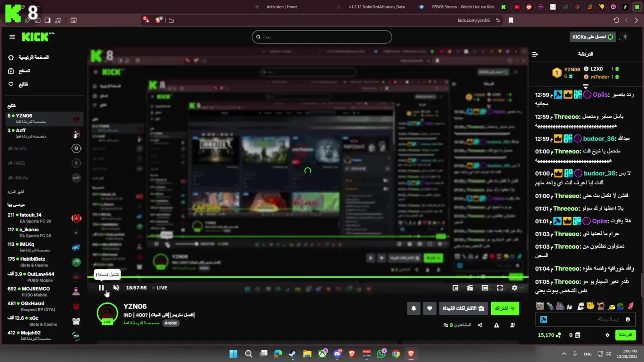
Task: Toggle theater mode on player
Action: pyautogui.click(x=485, y=288)
